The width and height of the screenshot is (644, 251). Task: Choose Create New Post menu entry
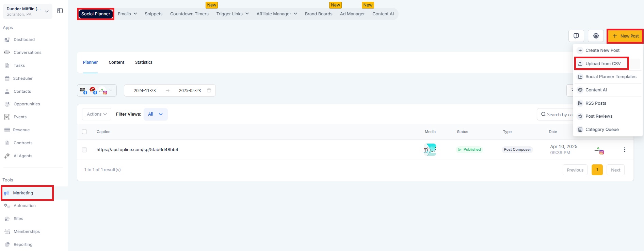coord(608,50)
